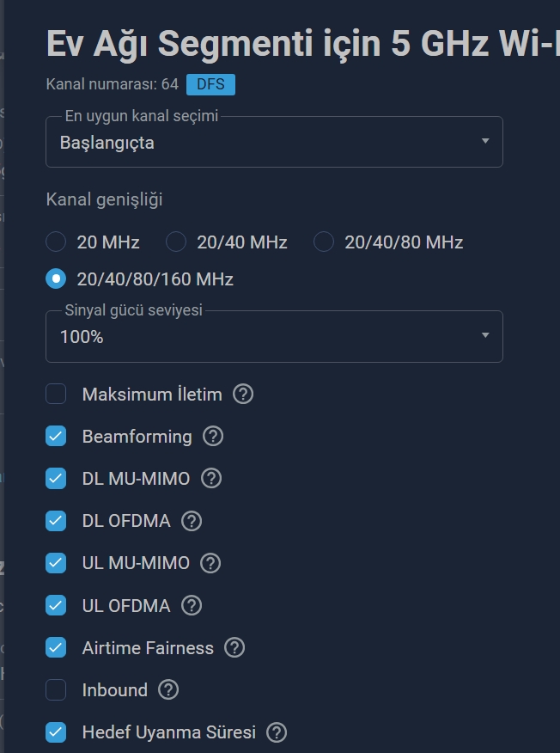Select 20/40 MHz channel width
The image size is (560, 753).
tap(175, 242)
